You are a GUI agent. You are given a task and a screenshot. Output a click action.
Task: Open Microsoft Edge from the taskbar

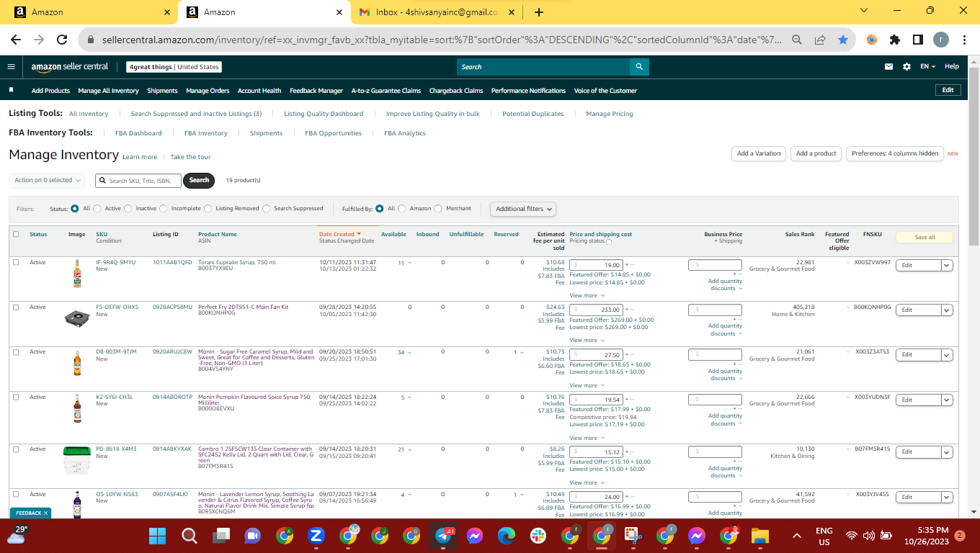pyautogui.click(x=506, y=536)
